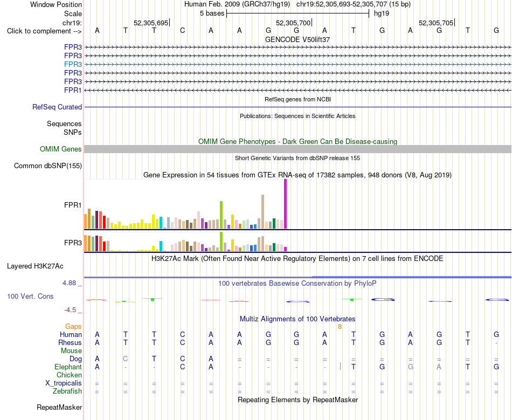Click the GTEx Gene Expression track title
The image size is (512, 420).
[x=297, y=175]
